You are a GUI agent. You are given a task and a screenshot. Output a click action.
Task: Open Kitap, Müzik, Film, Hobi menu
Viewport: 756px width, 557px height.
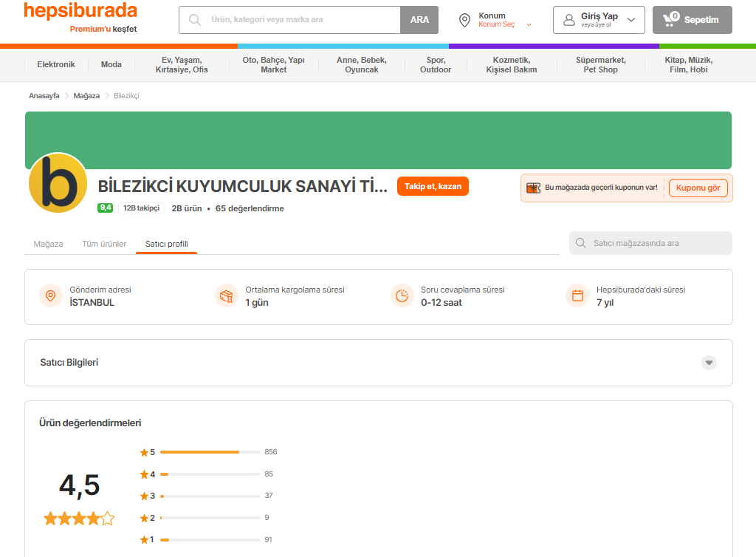[x=689, y=64]
